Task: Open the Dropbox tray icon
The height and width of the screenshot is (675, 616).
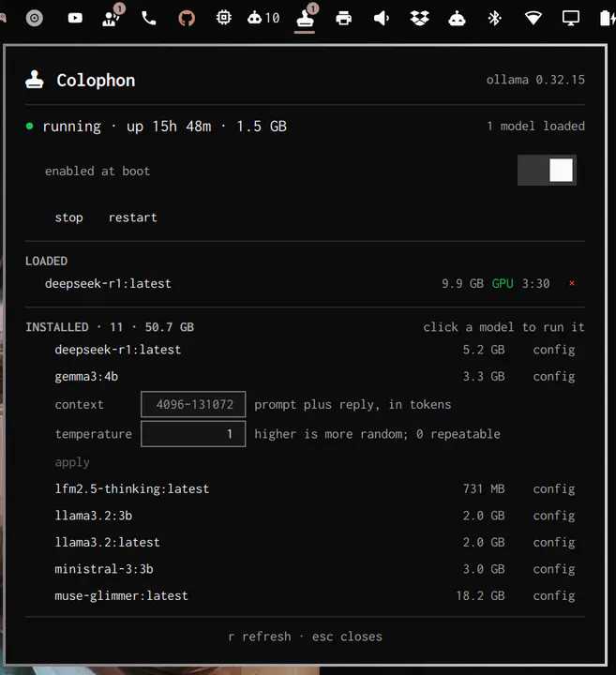Action: 419,18
